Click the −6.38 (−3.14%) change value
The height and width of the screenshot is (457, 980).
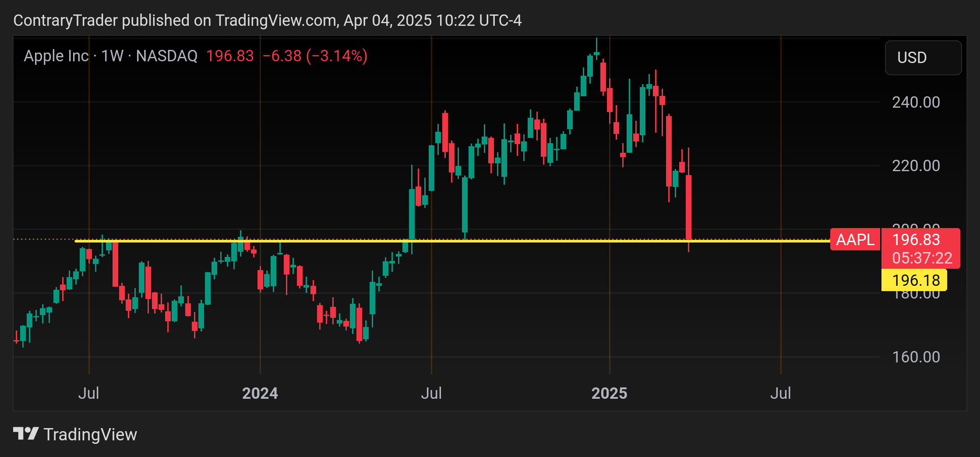click(x=315, y=56)
